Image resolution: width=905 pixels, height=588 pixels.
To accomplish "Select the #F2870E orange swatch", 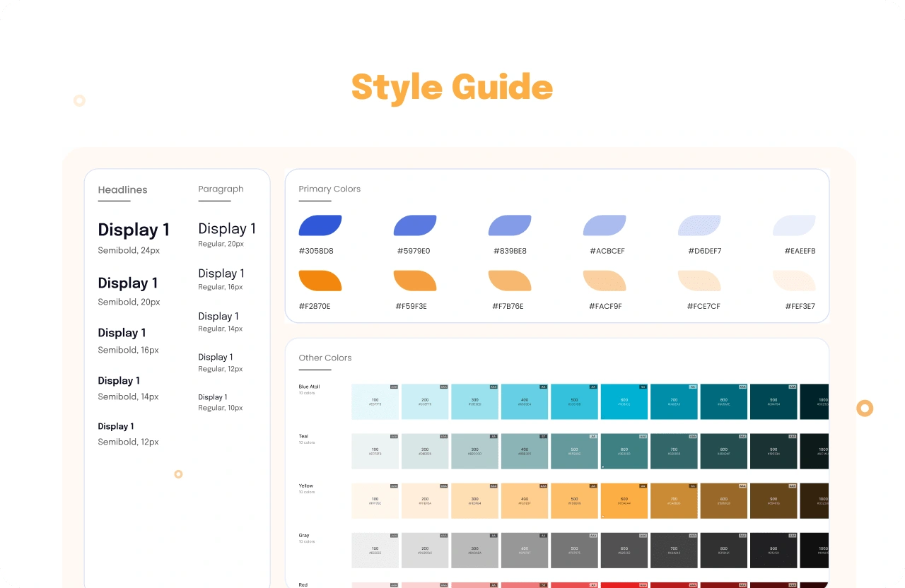I will point(320,281).
